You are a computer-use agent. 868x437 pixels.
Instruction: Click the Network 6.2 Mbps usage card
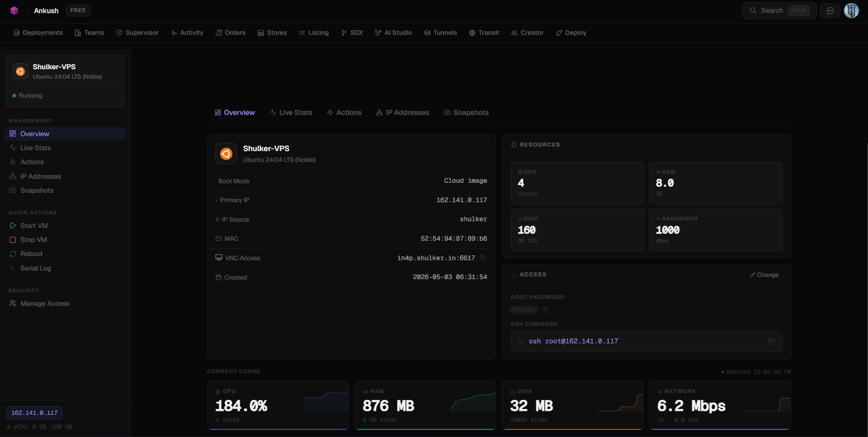tap(720, 405)
